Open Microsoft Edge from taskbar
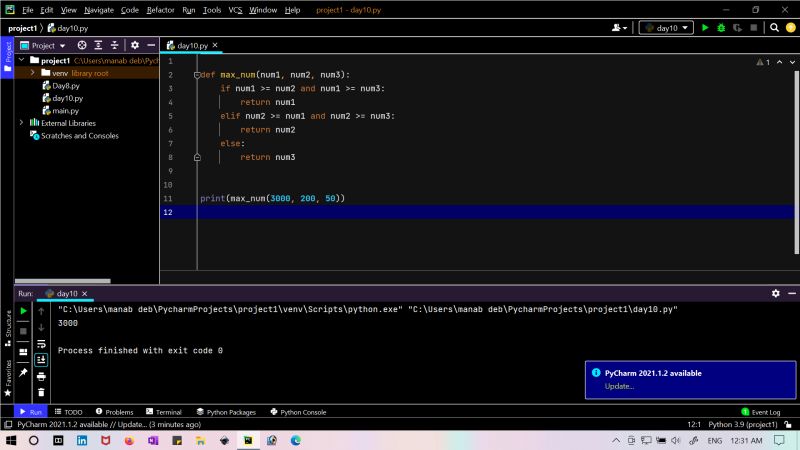This screenshot has width=800, height=450. [295, 440]
